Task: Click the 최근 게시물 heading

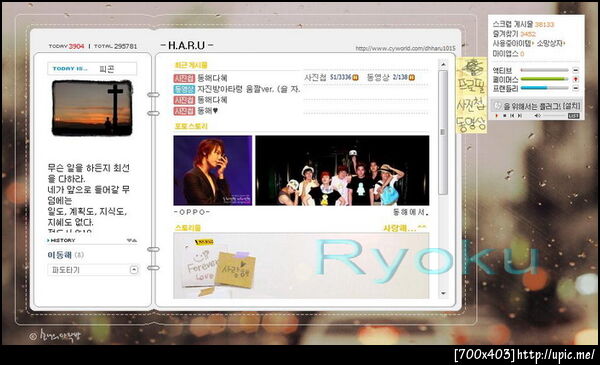Action: [x=191, y=65]
